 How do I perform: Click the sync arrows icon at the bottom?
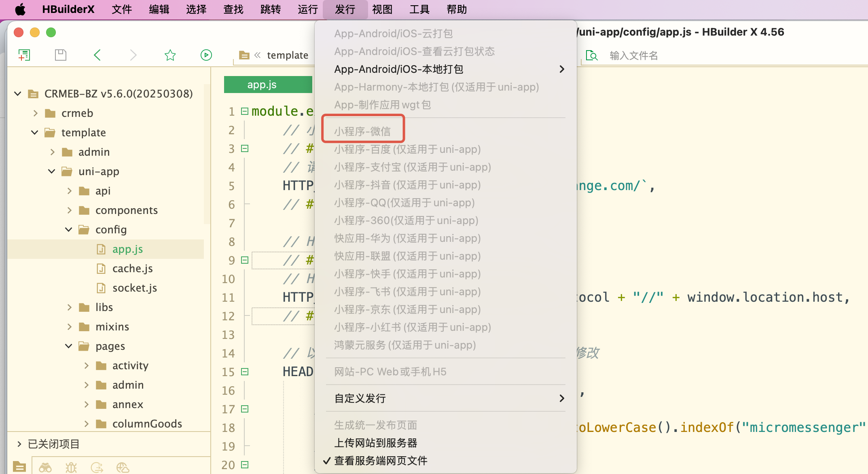pos(97,468)
